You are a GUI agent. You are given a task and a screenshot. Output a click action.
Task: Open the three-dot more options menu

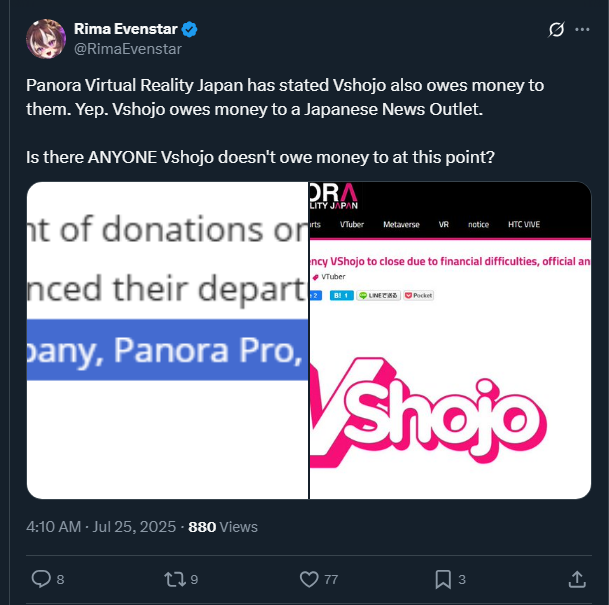[582, 30]
